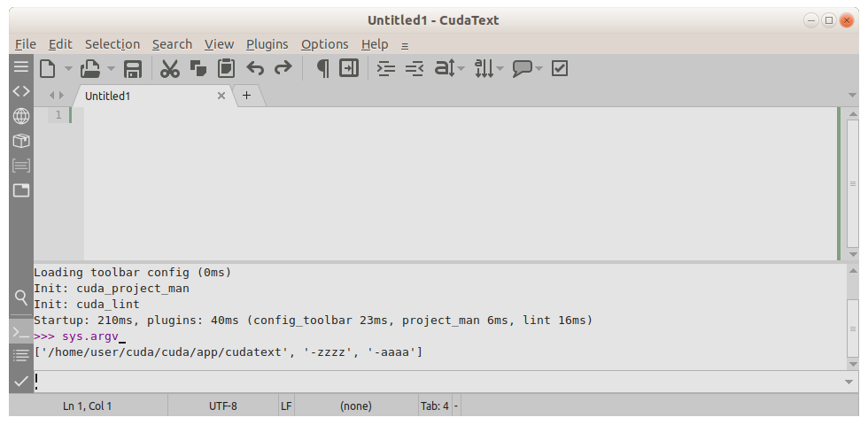
Task: Open the Options menu
Action: pos(325,44)
